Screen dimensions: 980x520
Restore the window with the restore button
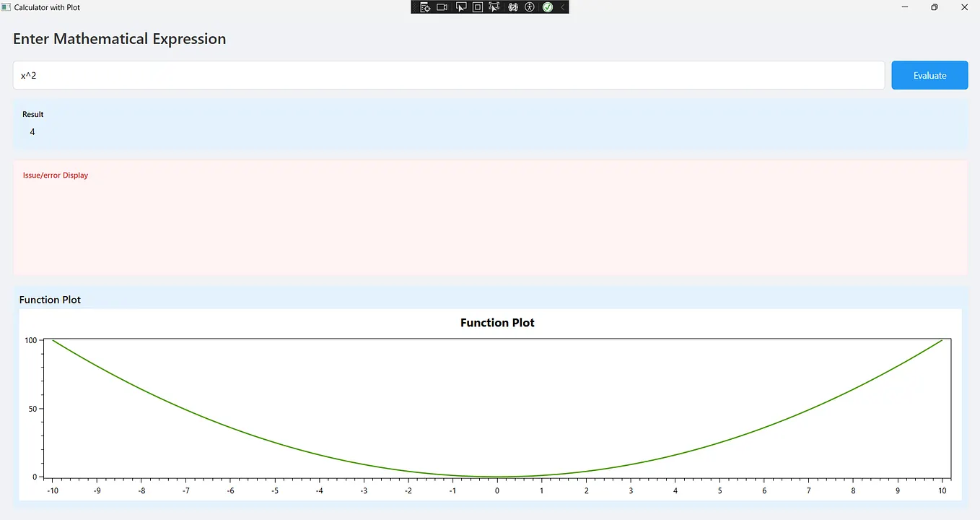point(934,7)
